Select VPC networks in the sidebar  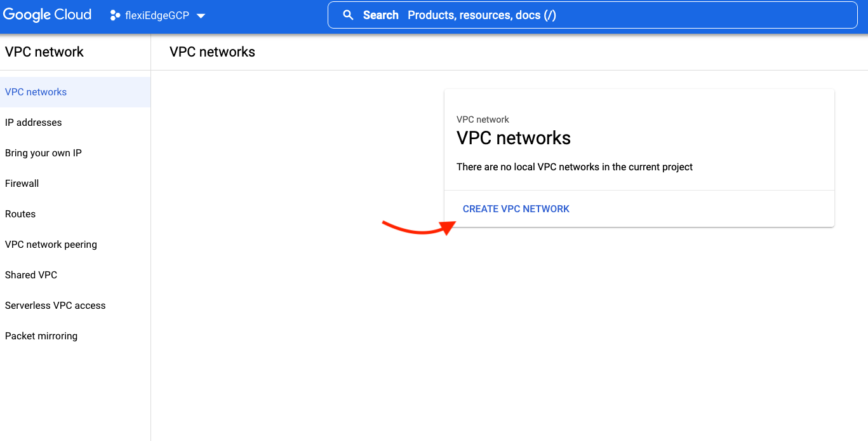click(36, 92)
